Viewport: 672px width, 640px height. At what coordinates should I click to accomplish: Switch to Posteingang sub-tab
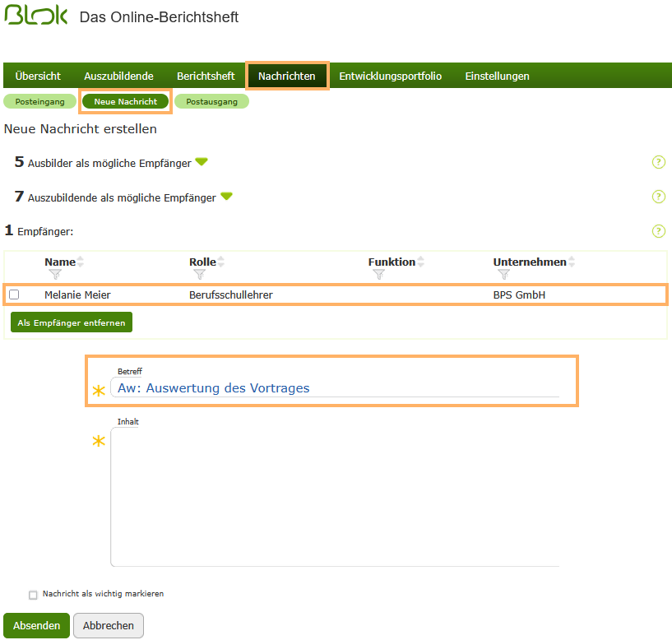click(x=39, y=101)
